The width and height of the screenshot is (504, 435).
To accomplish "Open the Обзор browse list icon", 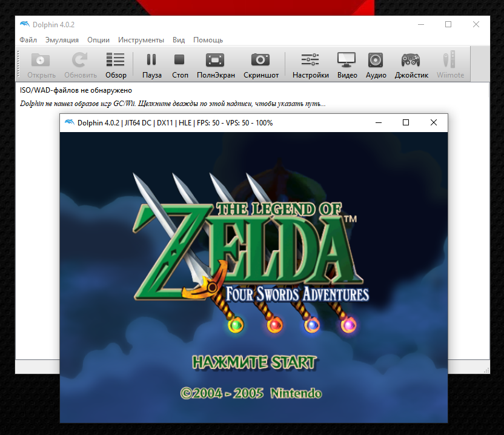I will tap(115, 60).
